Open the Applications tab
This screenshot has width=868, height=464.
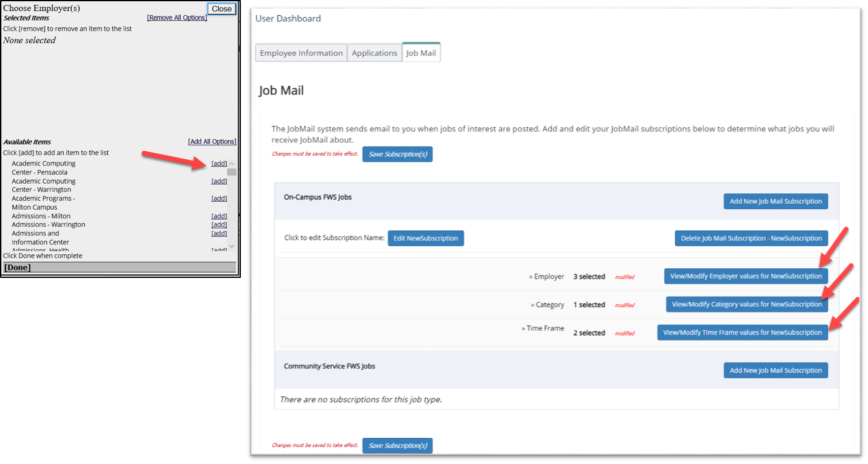coord(374,53)
